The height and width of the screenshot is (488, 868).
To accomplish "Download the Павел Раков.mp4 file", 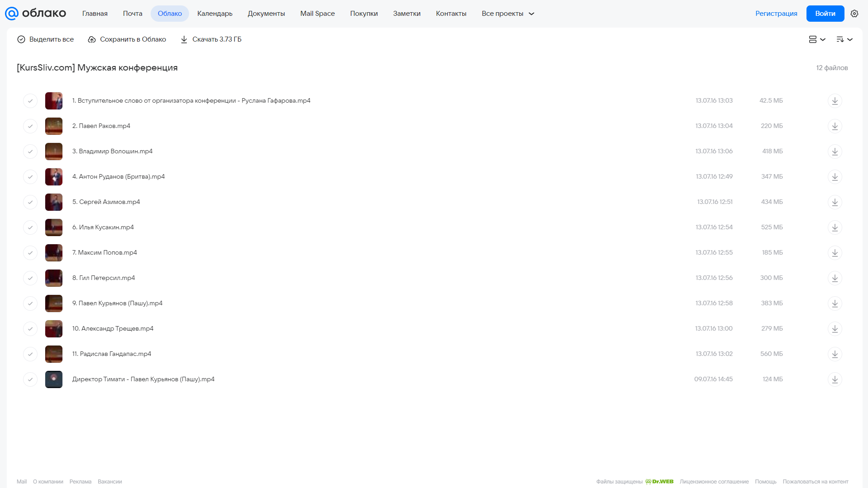I will [x=835, y=126].
